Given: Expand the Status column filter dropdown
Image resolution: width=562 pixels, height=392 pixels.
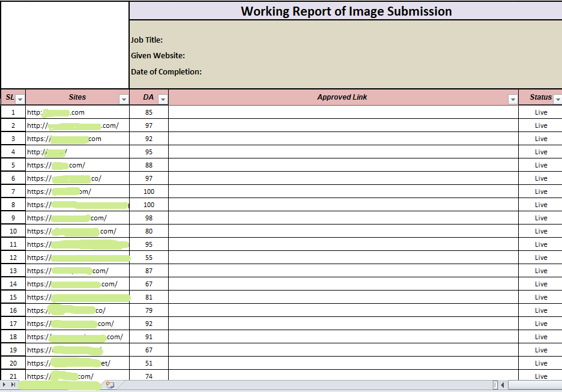Looking at the screenshot, I should 557,99.
